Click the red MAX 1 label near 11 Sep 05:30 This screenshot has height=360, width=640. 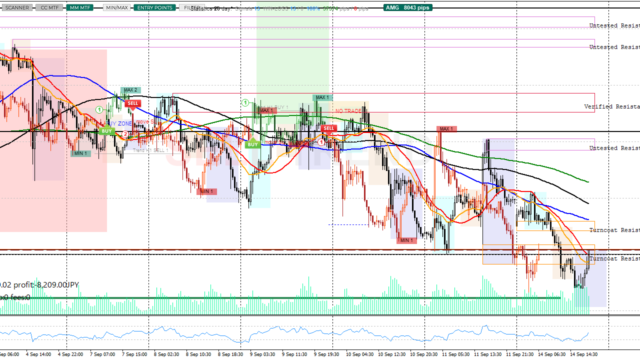(446, 129)
